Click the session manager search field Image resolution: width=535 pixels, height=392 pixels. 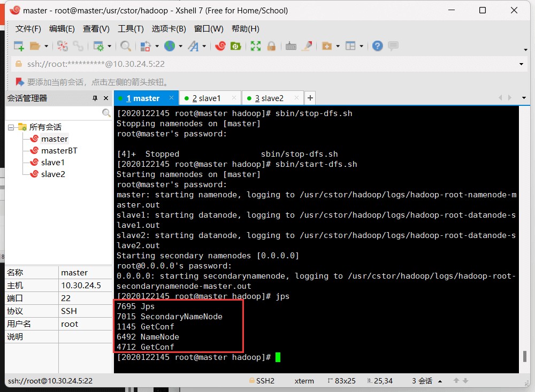click(53, 113)
